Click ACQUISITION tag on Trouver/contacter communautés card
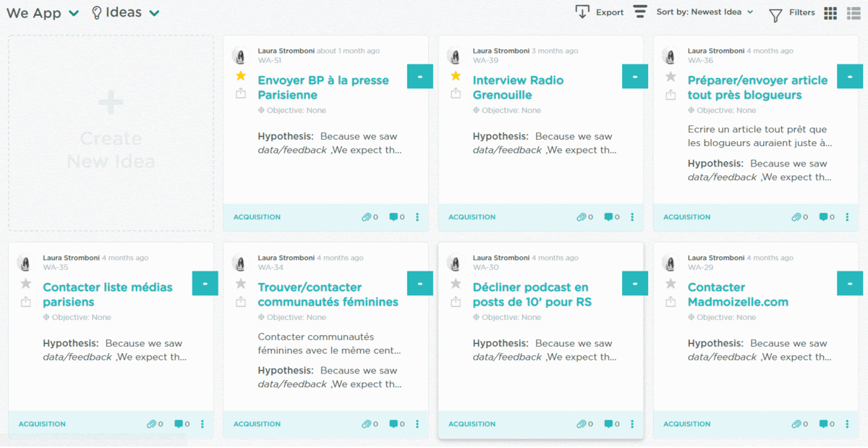Viewport: 868px width, 448px height. click(x=257, y=424)
